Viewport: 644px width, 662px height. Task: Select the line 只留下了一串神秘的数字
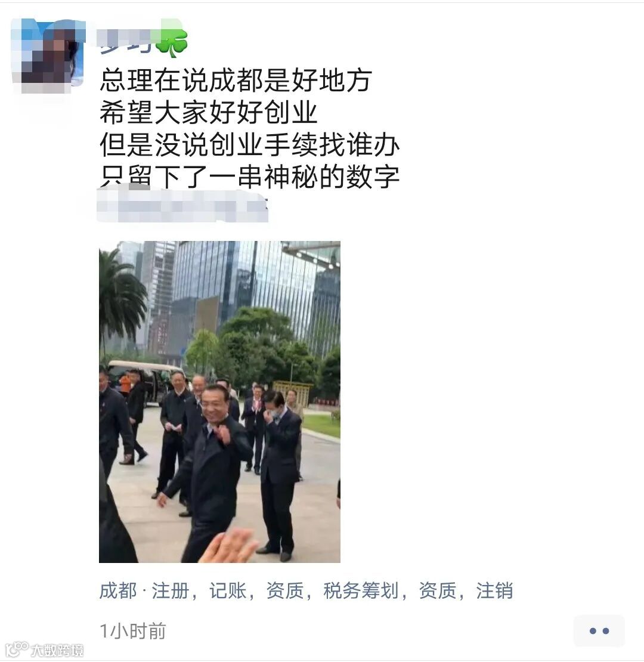coord(249,176)
